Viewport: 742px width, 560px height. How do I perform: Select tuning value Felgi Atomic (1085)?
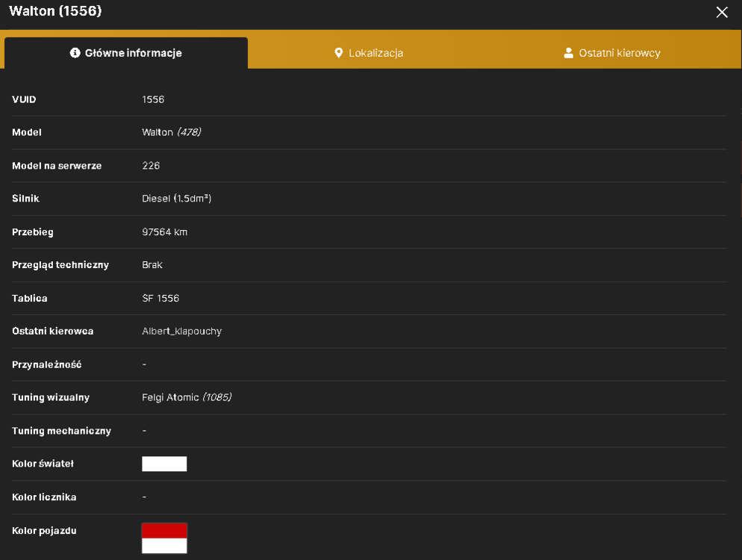tap(187, 398)
